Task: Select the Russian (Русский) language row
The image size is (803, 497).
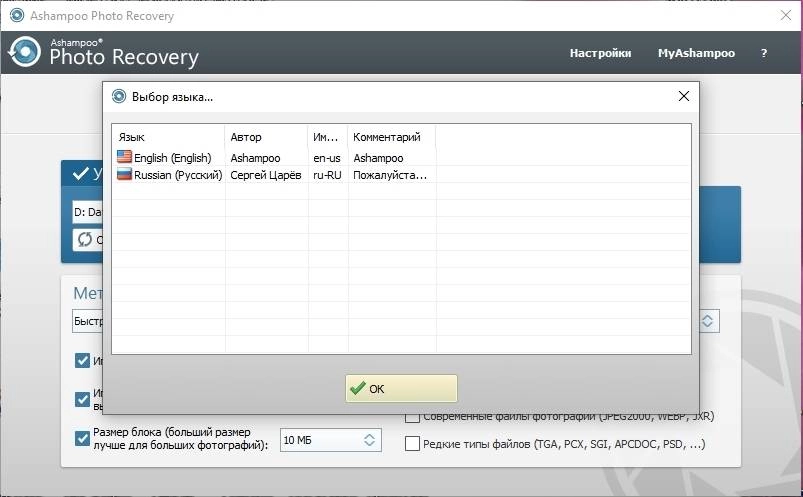Action: [402, 175]
